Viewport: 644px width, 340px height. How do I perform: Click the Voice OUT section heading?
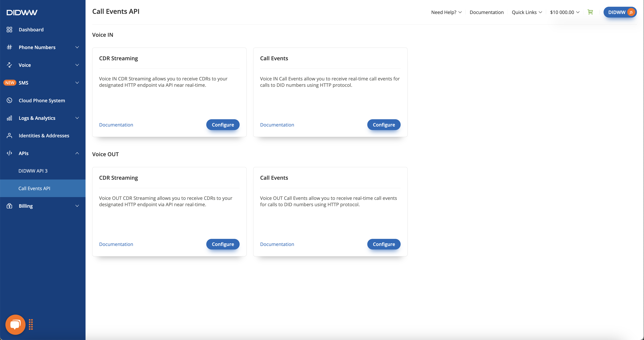[x=105, y=154]
